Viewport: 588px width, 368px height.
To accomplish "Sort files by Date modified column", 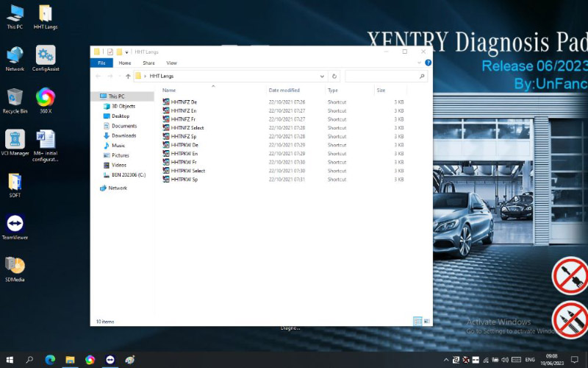I will (x=284, y=90).
